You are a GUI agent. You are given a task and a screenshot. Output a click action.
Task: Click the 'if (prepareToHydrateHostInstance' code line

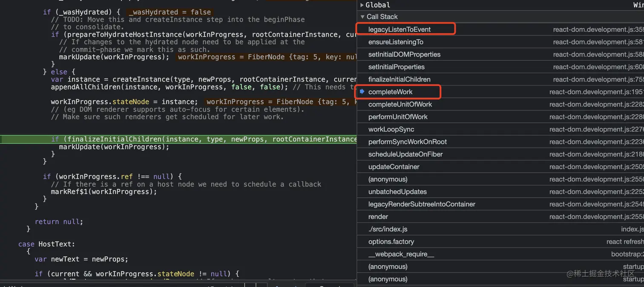204,35
